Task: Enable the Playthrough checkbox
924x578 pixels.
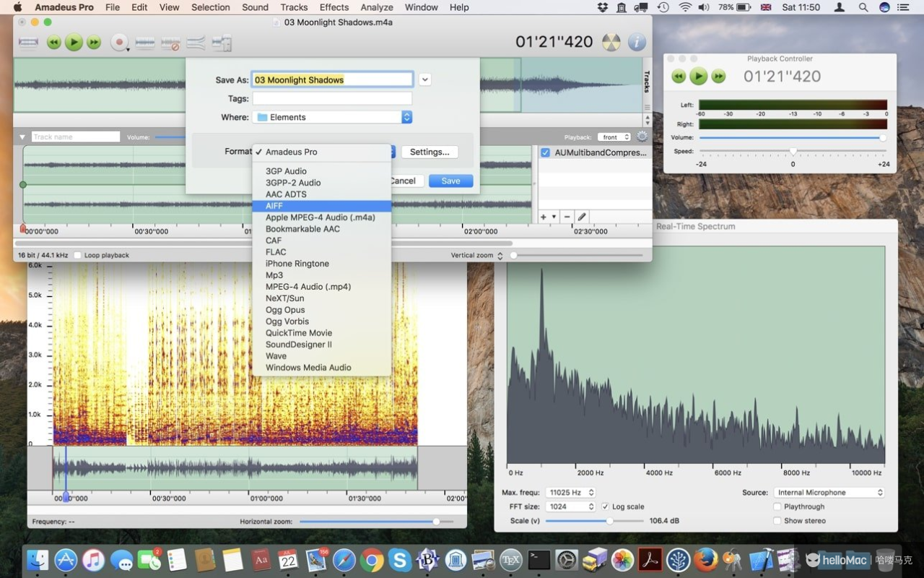Action: (x=777, y=506)
